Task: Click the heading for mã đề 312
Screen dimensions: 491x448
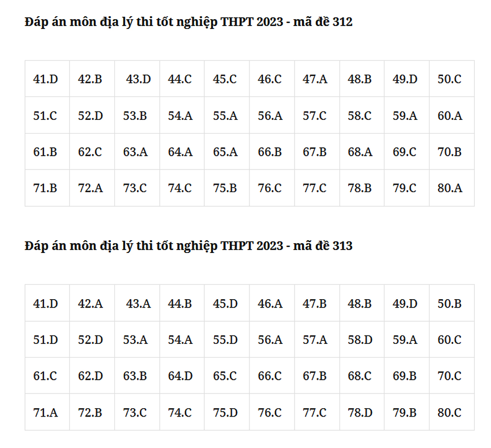Action: [189, 22]
